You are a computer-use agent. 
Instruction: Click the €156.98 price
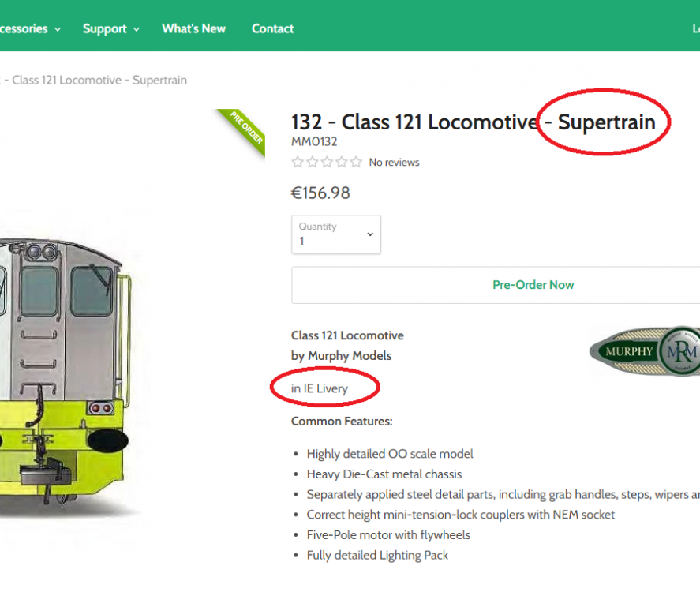click(x=320, y=193)
